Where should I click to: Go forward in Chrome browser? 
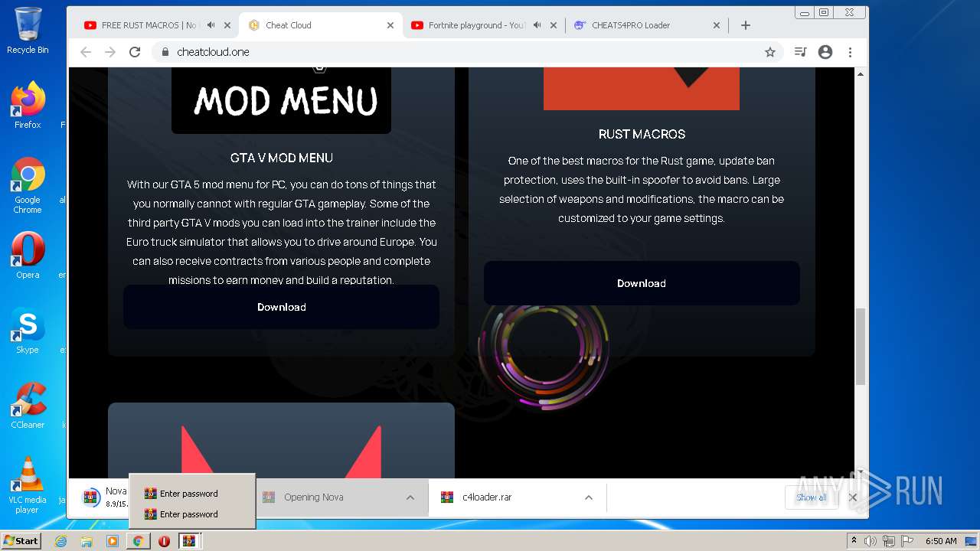pos(110,52)
